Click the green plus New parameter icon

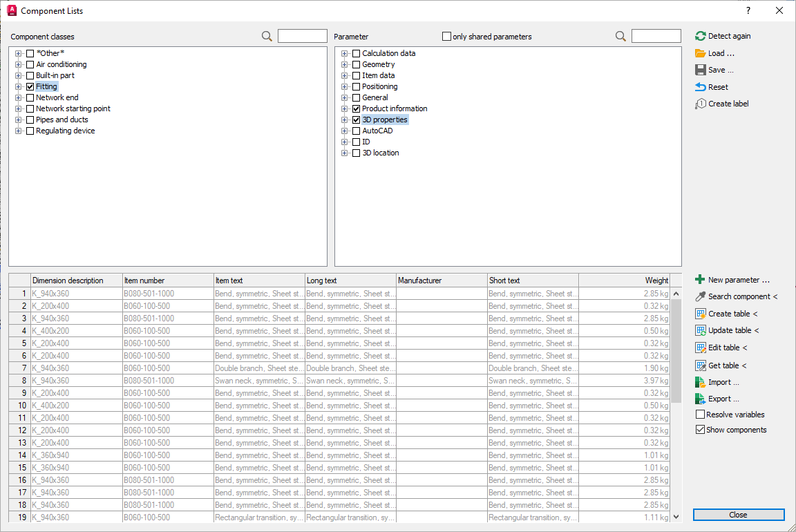coord(700,280)
